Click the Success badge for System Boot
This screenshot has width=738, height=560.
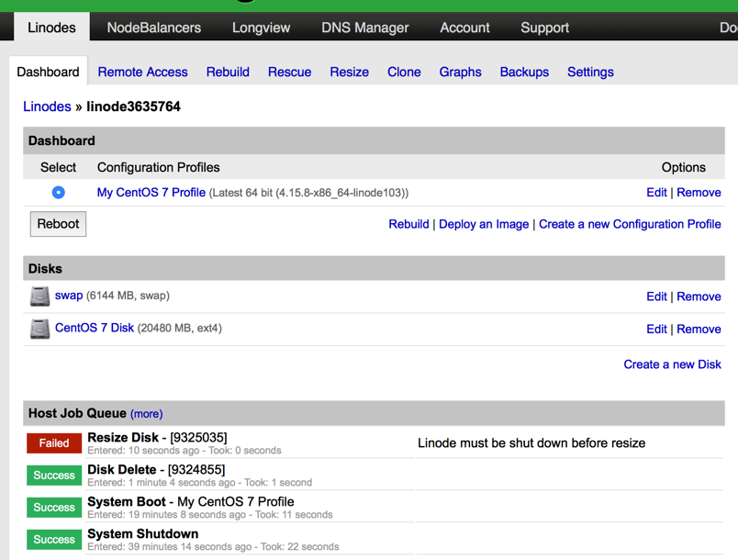point(54,507)
